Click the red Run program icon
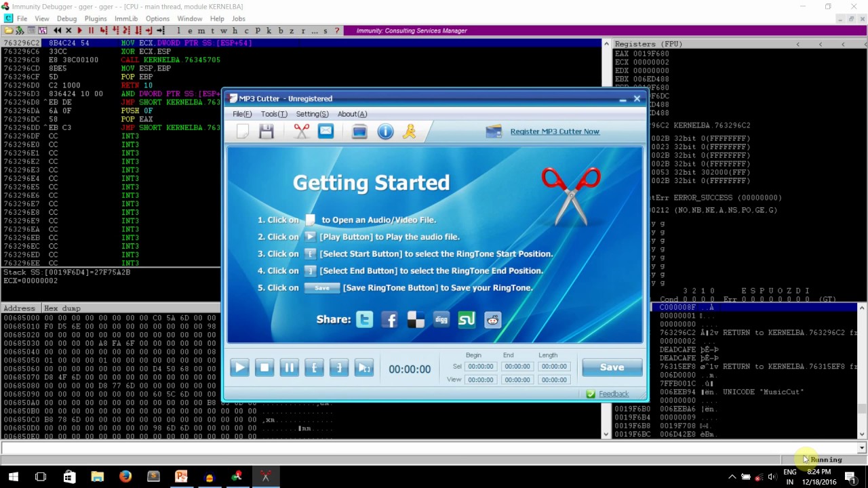Screen dimensions: 868x488 pyautogui.click(x=79, y=30)
